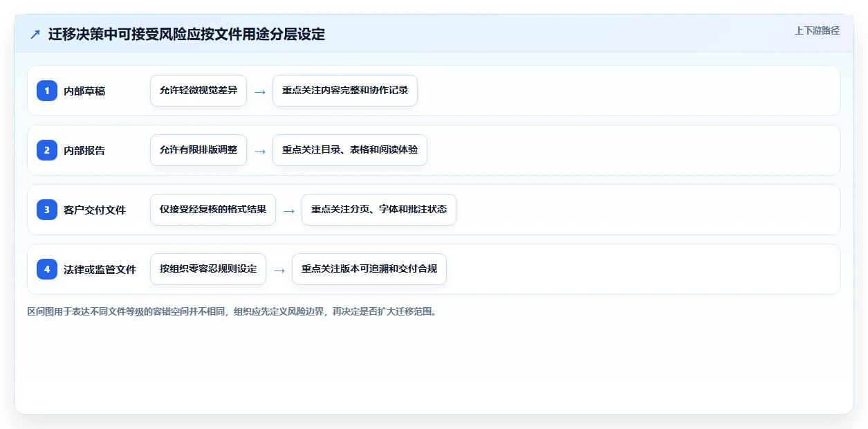The width and height of the screenshot is (868, 429).
Task: Click the arrow after 按组织零容忍规则设定
Action: (279, 270)
